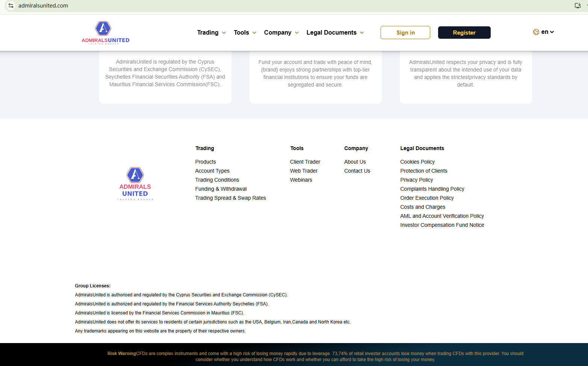The image size is (588, 366).
Task: Click the install app icon in address bar
Action: pyautogui.click(x=578, y=6)
